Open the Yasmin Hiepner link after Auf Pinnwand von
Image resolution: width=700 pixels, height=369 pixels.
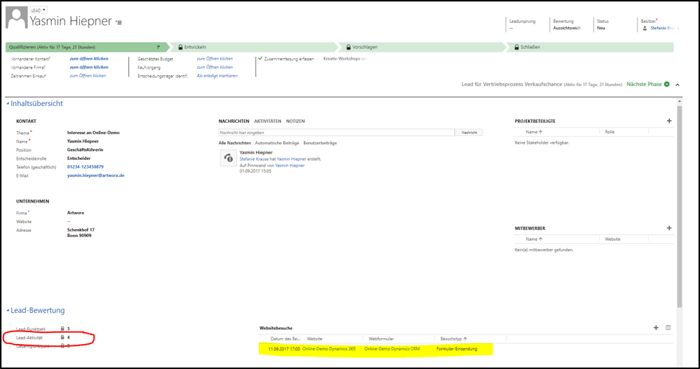(x=290, y=165)
